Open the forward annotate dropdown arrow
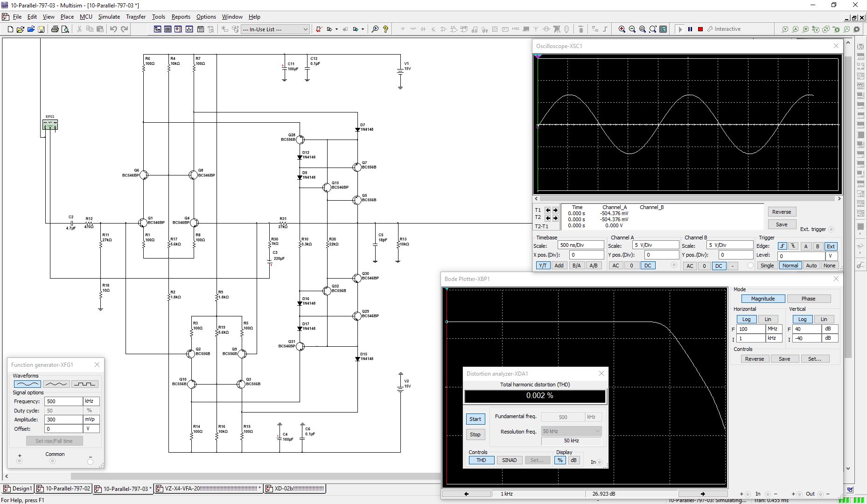 pyautogui.click(x=363, y=29)
